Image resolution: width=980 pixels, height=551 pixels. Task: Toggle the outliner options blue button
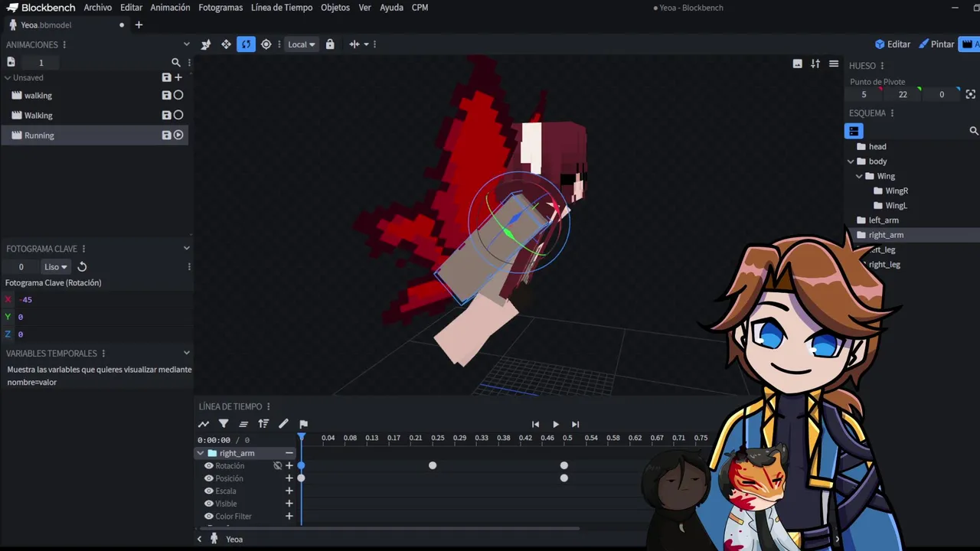click(x=854, y=131)
